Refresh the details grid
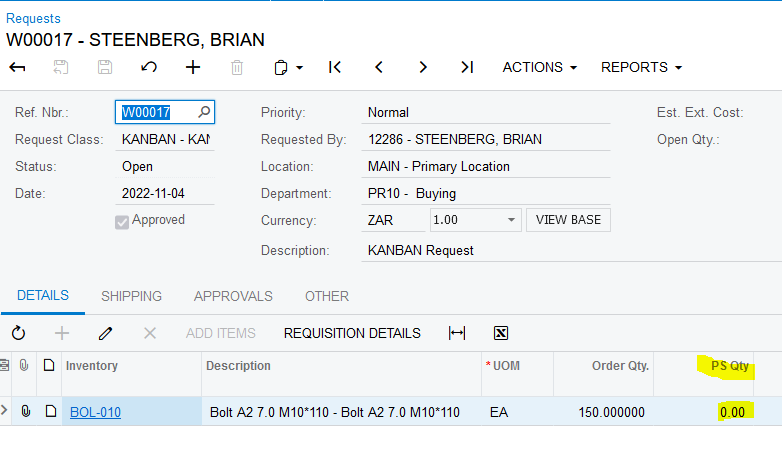The width and height of the screenshot is (782, 465). [x=18, y=333]
